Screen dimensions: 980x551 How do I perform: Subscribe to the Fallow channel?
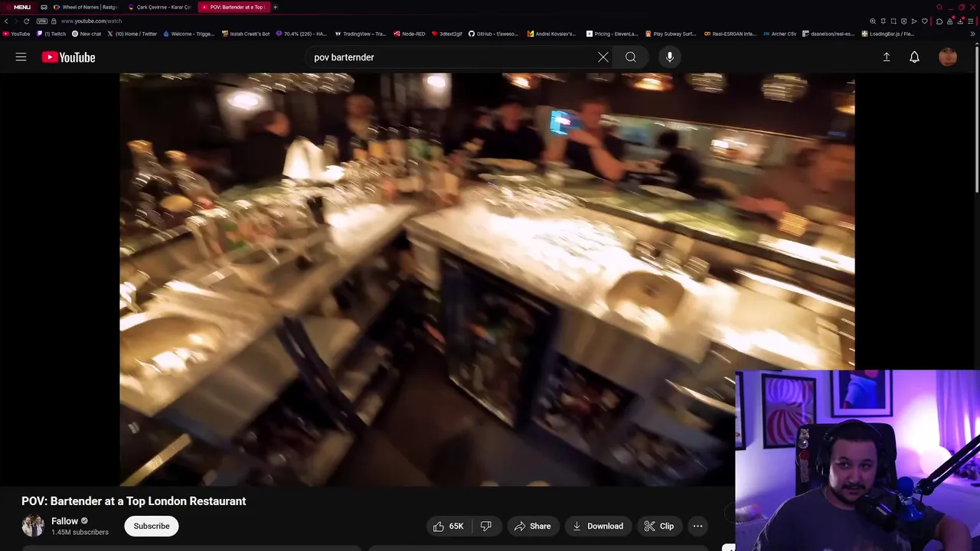click(x=152, y=526)
